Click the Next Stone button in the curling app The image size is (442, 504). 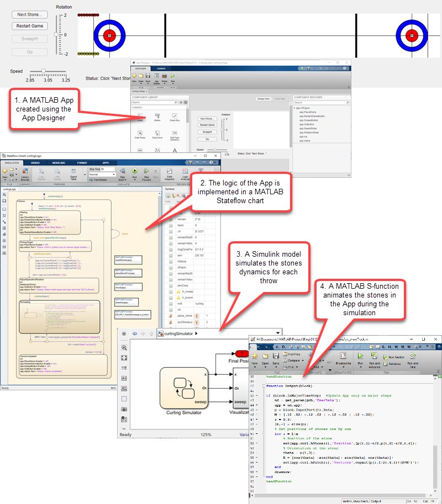pyautogui.click(x=30, y=14)
